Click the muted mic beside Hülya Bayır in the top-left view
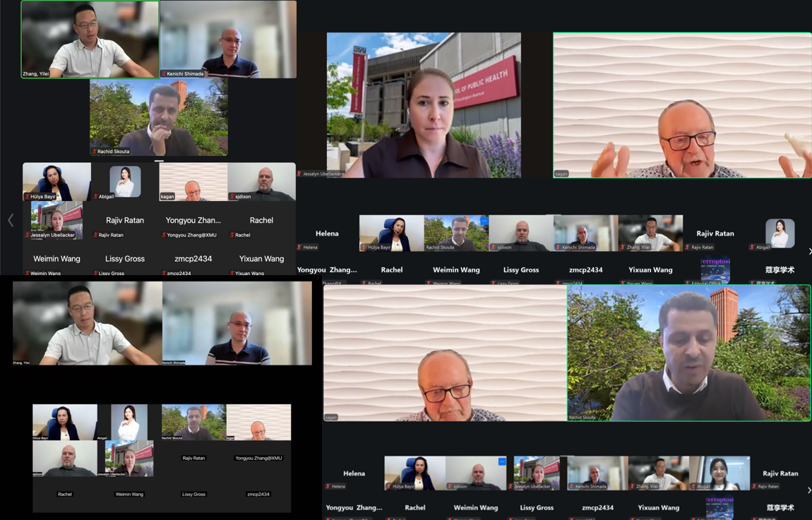This screenshot has height=520, width=812. [28, 197]
